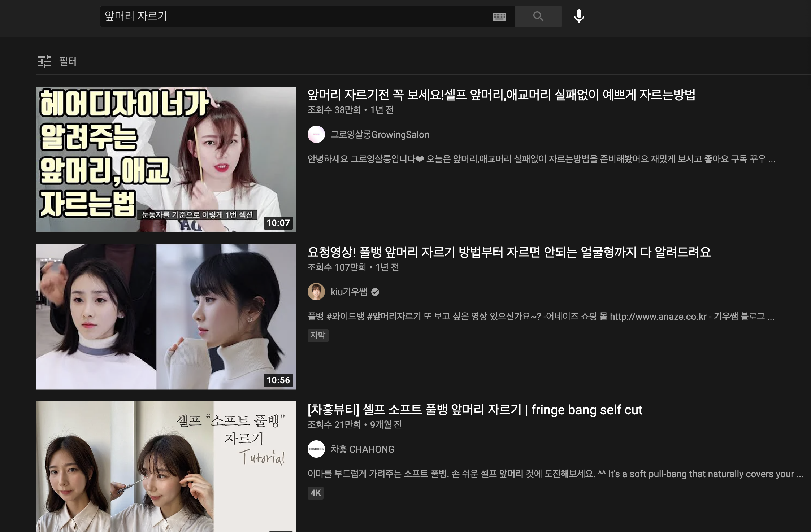The image size is (811, 532).
Task: Play the hair designer 10:07 thumbnail
Action: pos(166,159)
